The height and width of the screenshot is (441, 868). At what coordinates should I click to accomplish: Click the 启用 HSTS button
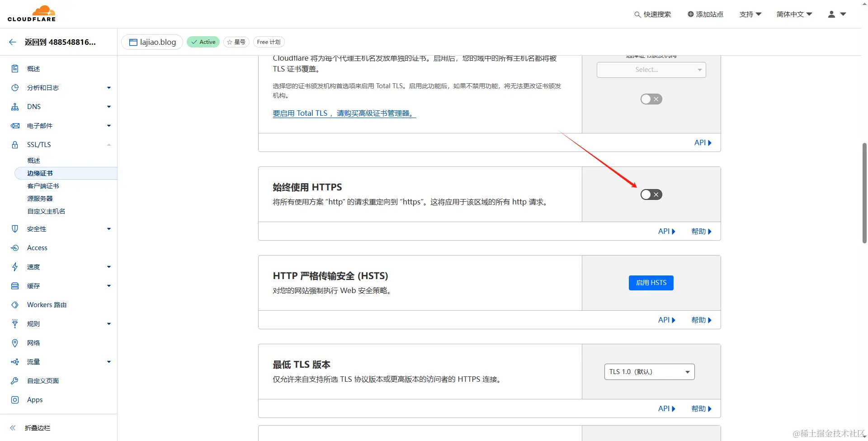point(651,283)
